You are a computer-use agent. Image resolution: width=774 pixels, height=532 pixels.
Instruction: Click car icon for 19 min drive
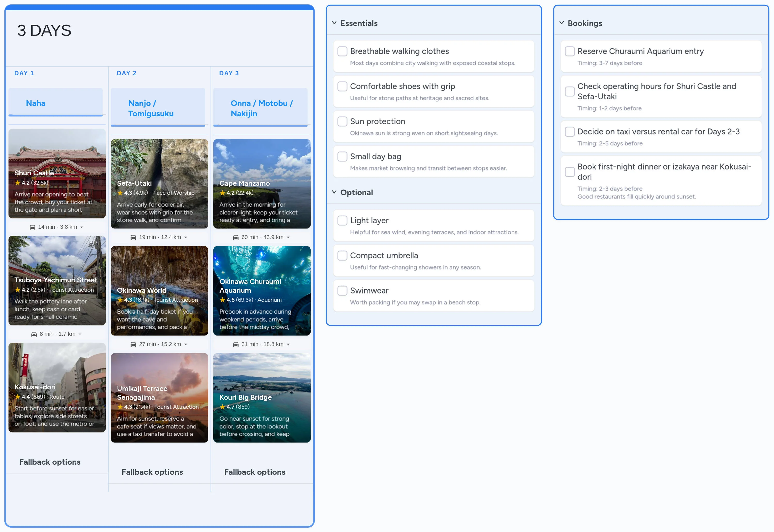click(x=133, y=237)
